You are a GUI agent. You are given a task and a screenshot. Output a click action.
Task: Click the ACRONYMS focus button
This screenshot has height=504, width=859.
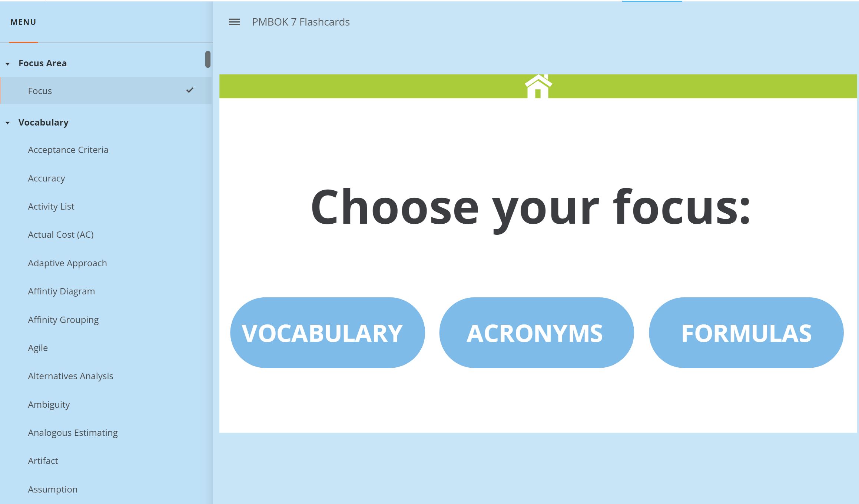coord(536,333)
